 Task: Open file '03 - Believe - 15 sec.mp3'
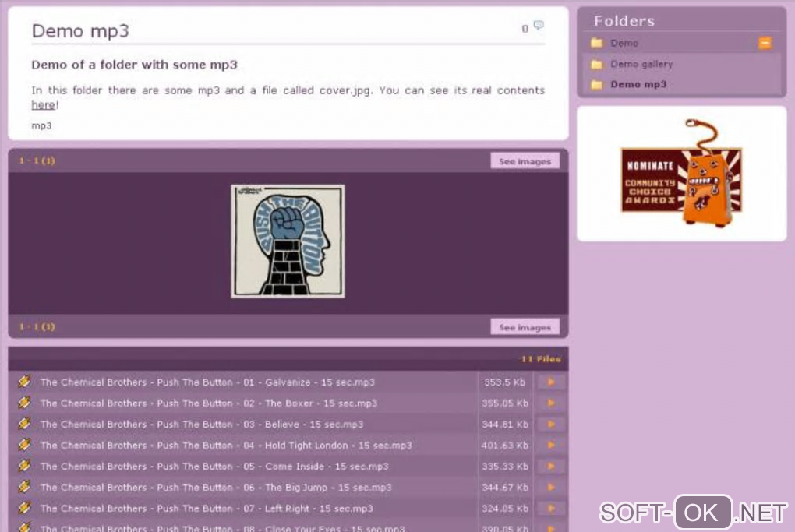point(202,424)
